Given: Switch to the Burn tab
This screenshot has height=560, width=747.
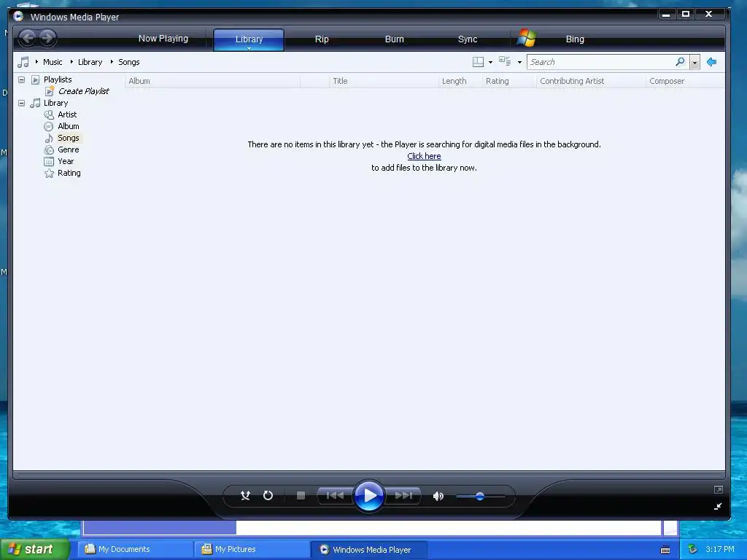Looking at the screenshot, I should [x=395, y=39].
